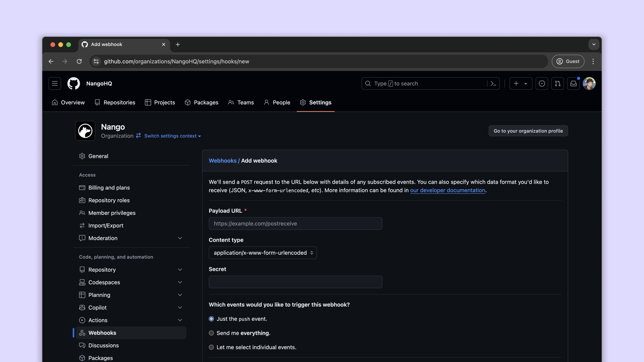Go back with the browser back arrow
Image resolution: width=644 pixels, height=362 pixels.
coord(51,61)
